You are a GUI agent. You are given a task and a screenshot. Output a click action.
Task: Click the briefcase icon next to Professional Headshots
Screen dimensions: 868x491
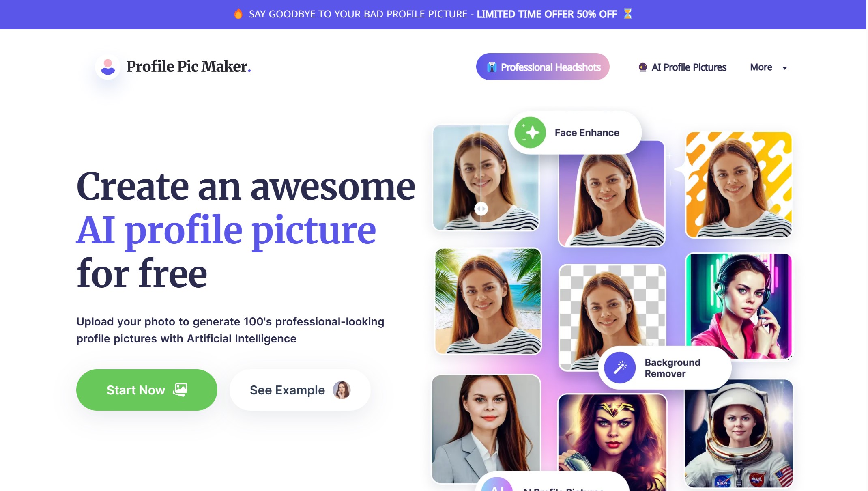point(492,67)
